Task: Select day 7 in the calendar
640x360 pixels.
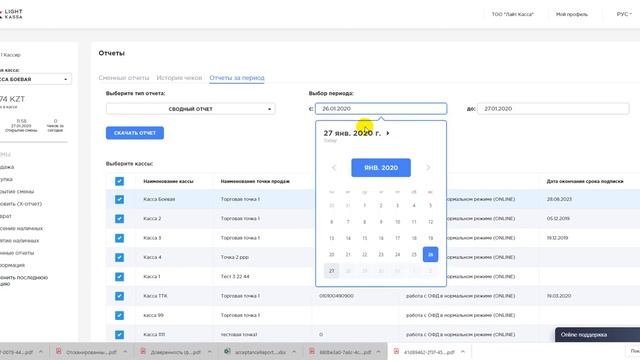Action: click(348, 222)
